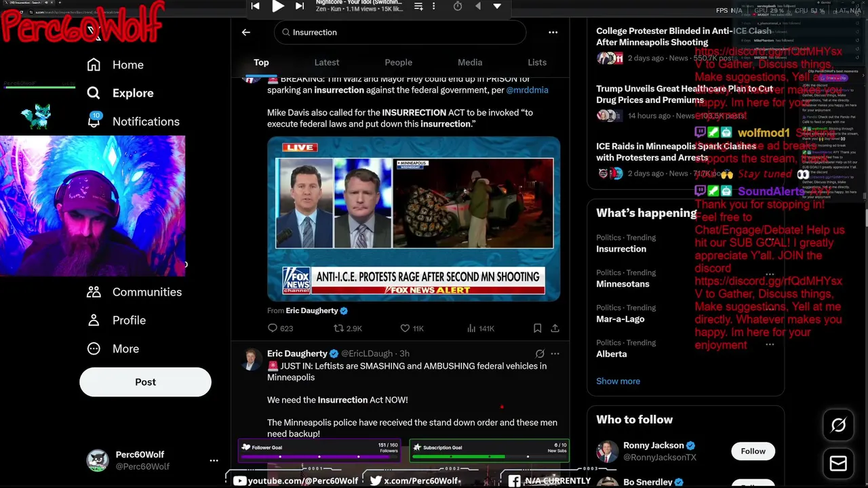Open Bo Snerdley's profile
868x488 pixels.
(648, 482)
